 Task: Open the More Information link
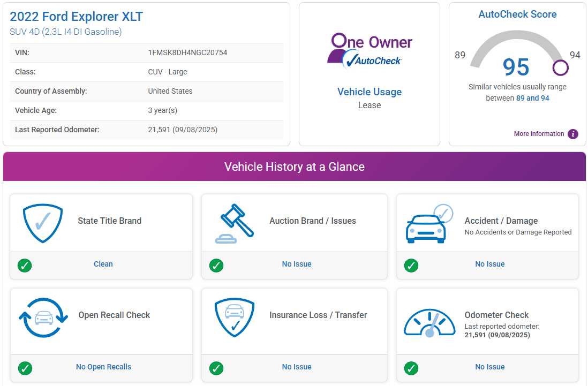[x=539, y=134]
